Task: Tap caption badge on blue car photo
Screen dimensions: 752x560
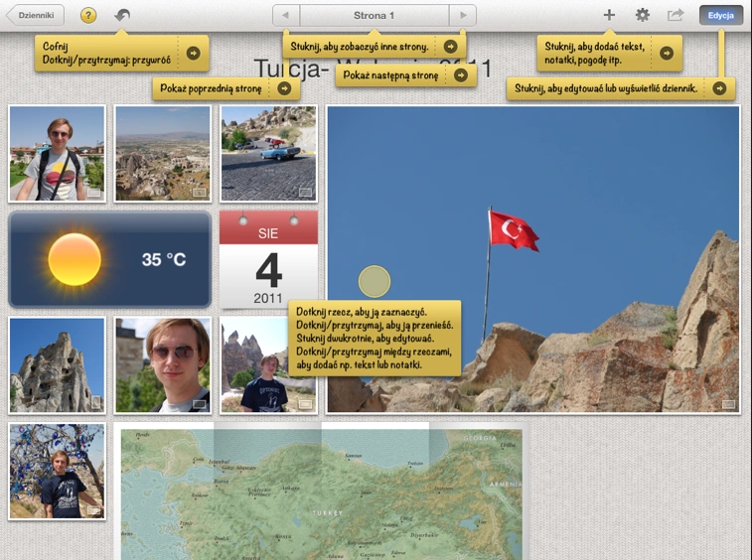Action: (305, 193)
